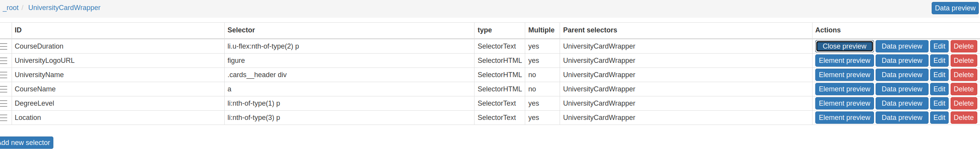This screenshot has height=155, width=980.
Task: Click drag handle icon for Location row
Action: [x=4, y=118]
